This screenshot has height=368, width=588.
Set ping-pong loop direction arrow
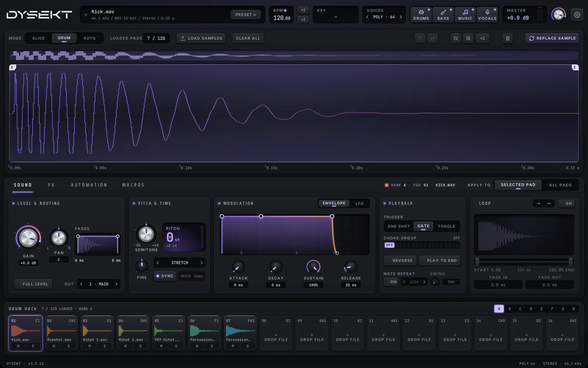click(549, 204)
